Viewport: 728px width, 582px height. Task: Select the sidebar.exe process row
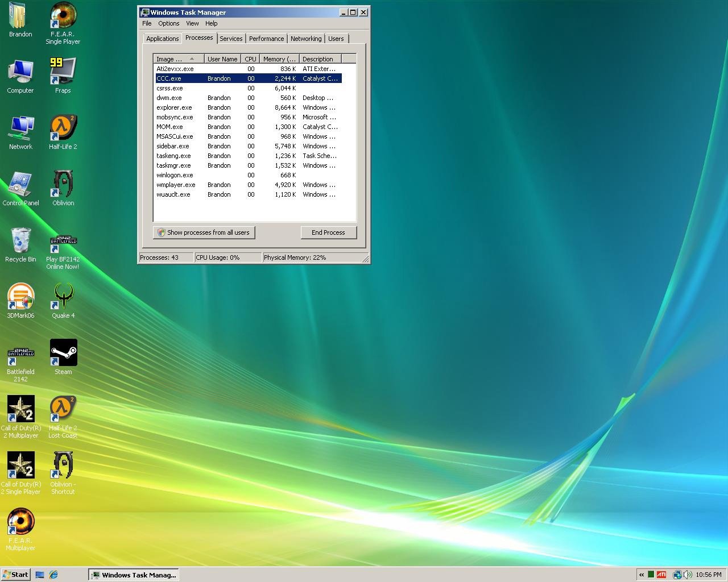[249, 146]
